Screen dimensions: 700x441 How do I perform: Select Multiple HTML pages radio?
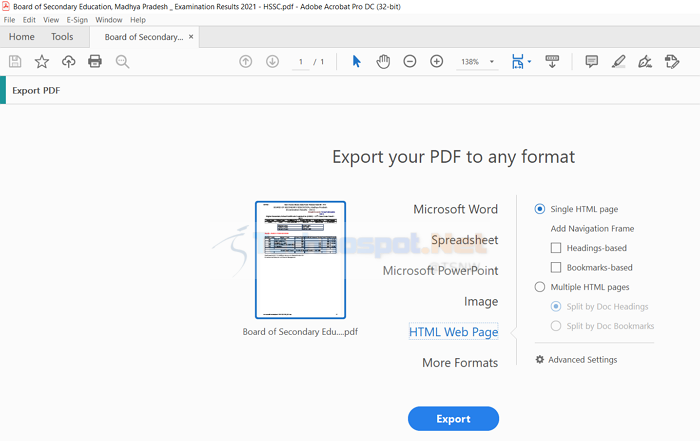click(540, 287)
